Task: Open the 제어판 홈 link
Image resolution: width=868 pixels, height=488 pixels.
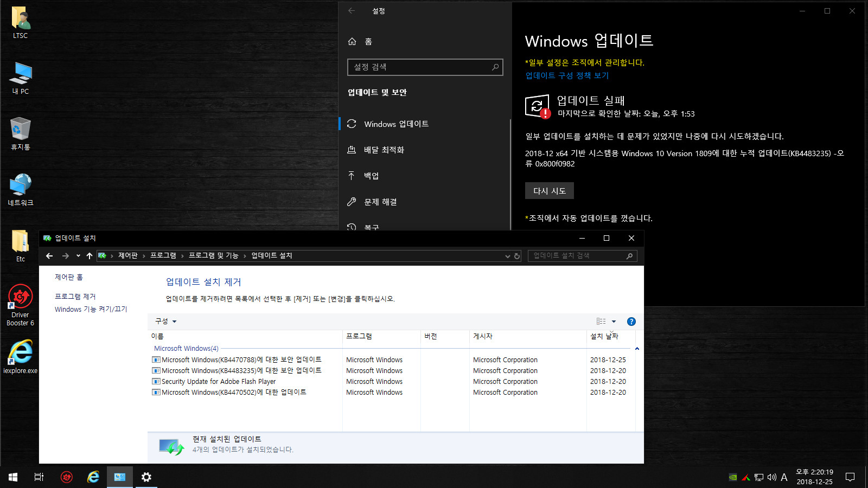Action: (69, 277)
